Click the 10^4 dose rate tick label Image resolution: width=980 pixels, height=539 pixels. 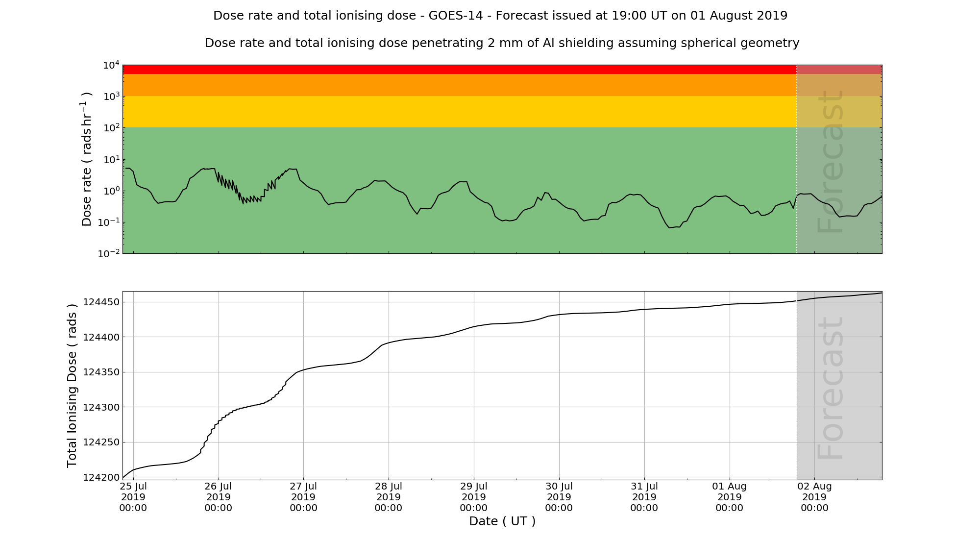[x=111, y=65]
